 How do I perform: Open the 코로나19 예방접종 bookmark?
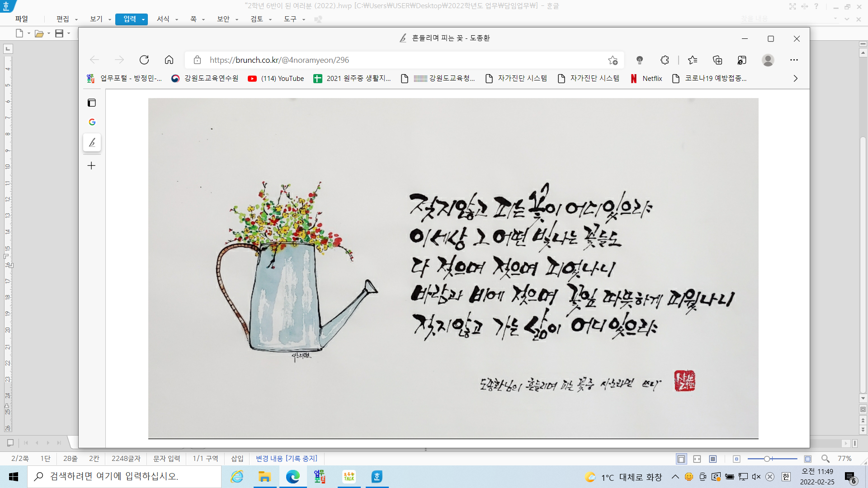(709, 78)
